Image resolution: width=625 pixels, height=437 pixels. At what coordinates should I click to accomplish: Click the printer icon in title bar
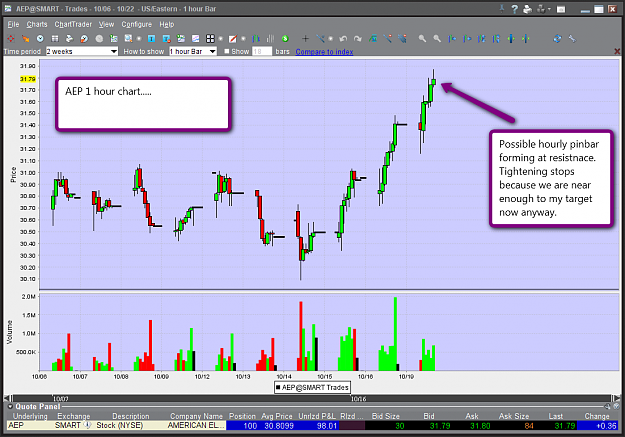click(527, 9)
